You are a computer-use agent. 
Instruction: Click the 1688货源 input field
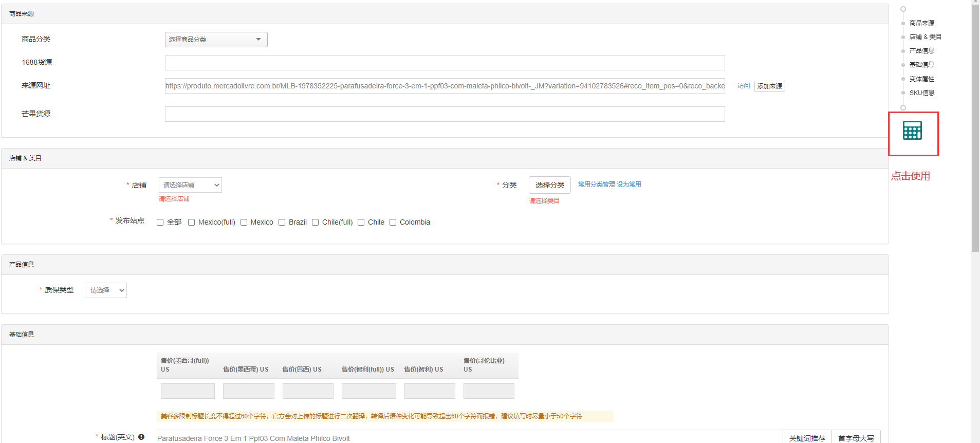pyautogui.click(x=445, y=63)
